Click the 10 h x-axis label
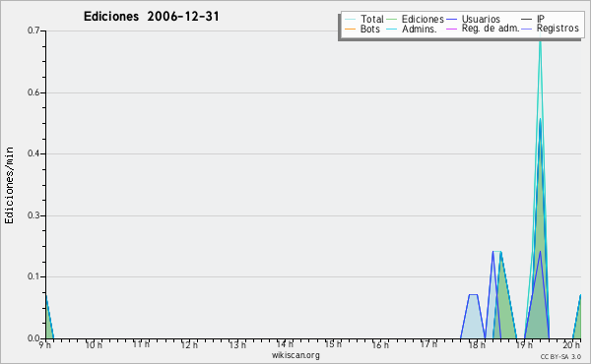591x364 pixels. pos(94,344)
